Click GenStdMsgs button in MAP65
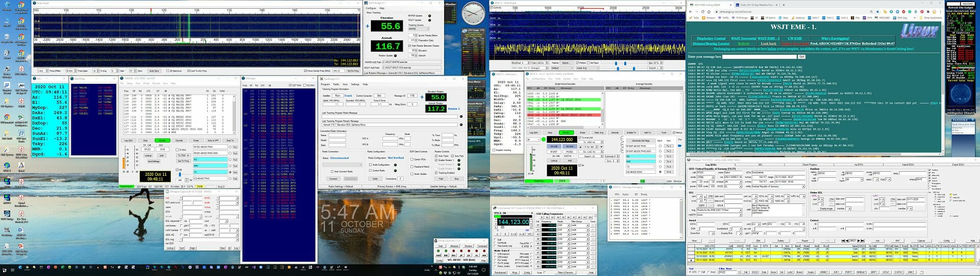This screenshot has height=276, width=980. coord(154,162)
